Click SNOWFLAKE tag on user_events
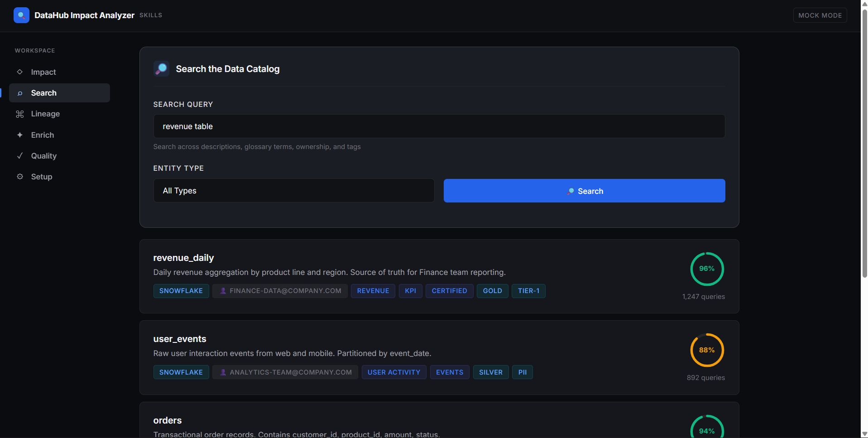 tap(181, 372)
